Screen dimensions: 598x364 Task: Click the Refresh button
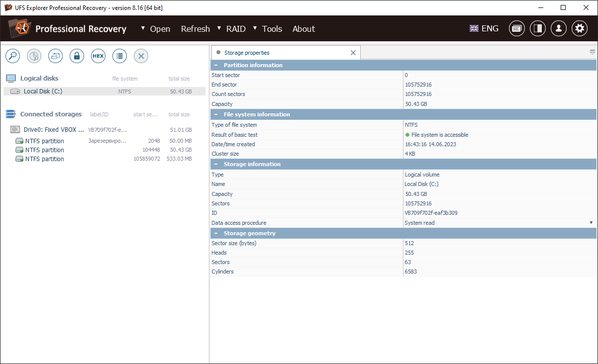click(x=195, y=29)
